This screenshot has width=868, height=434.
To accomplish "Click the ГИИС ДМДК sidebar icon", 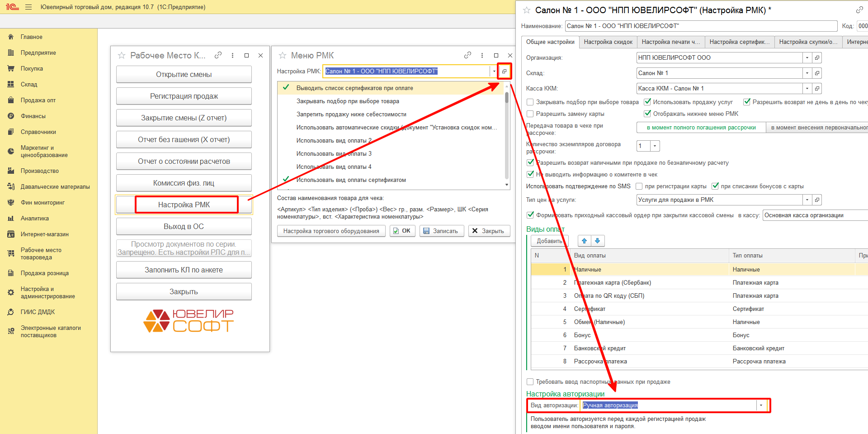I will 11,312.
